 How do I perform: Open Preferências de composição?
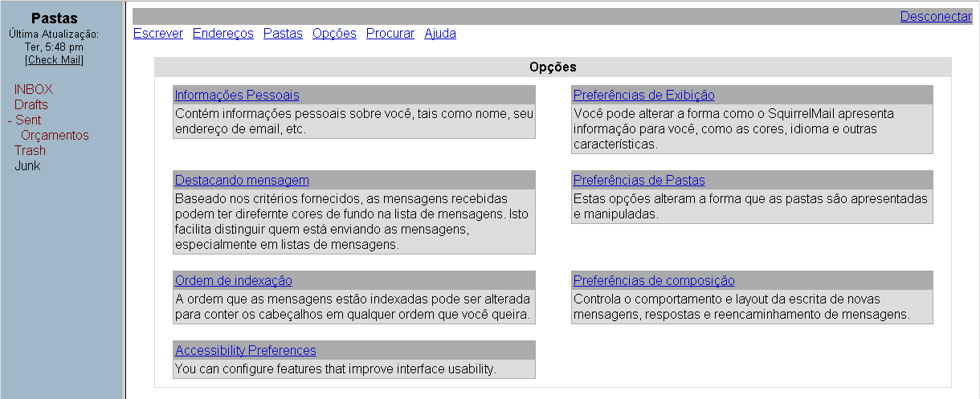tap(654, 281)
